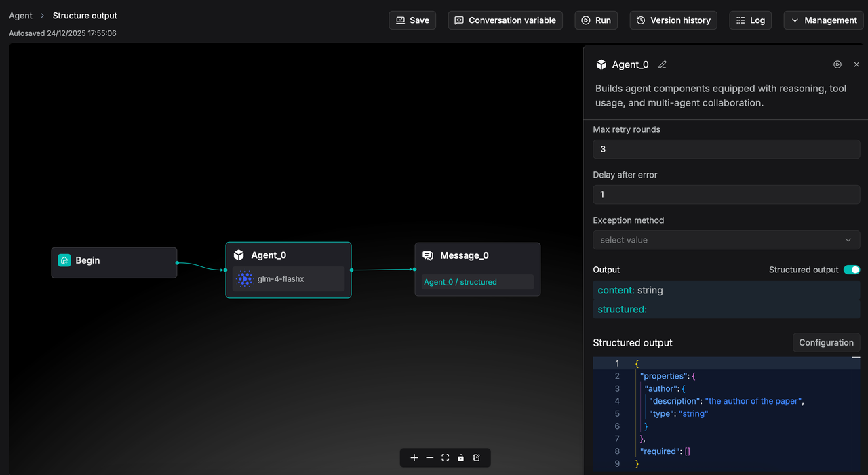Click the Run button in top toolbar

[x=596, y=20]
